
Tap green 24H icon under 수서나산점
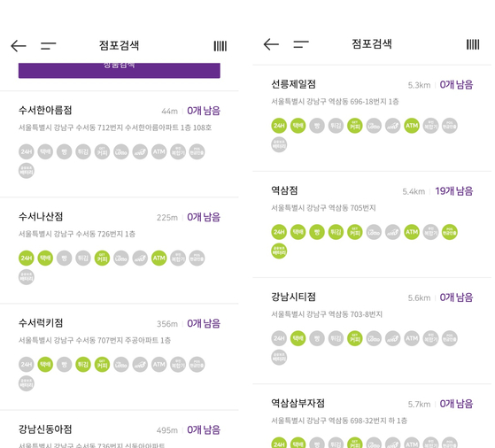[27, 259]
